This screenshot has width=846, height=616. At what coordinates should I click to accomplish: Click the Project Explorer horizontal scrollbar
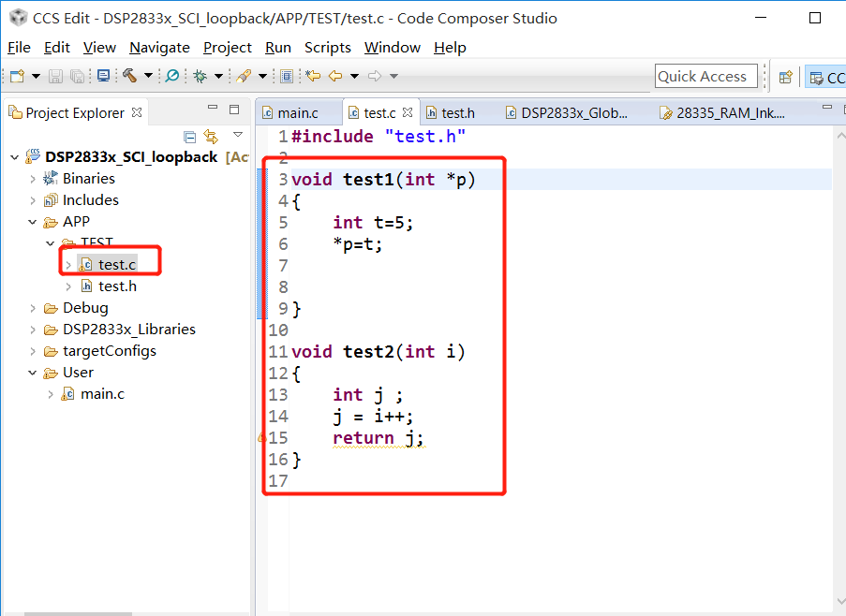pos(79,613)
